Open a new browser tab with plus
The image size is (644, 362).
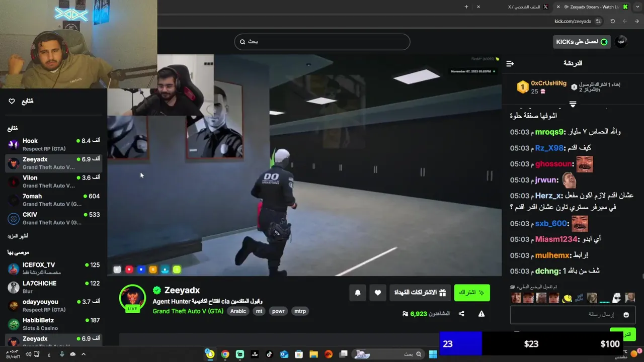(x=466, y=7)
